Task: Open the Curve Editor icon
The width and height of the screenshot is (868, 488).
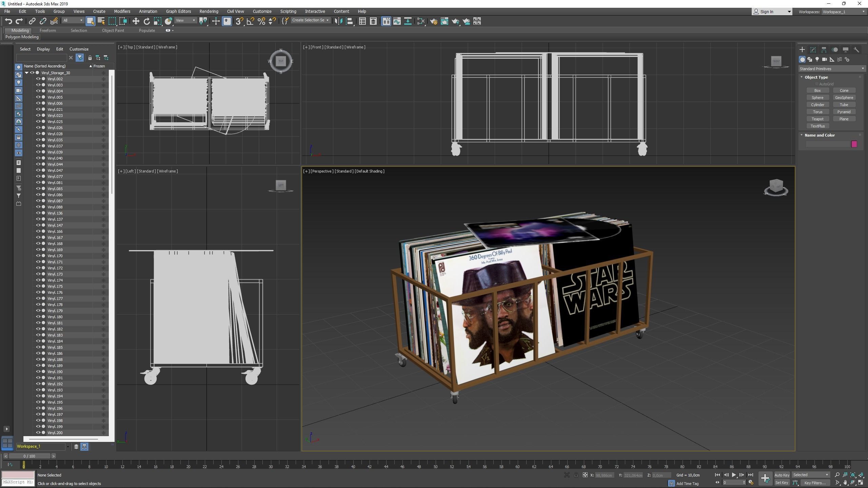Action: 397,21
